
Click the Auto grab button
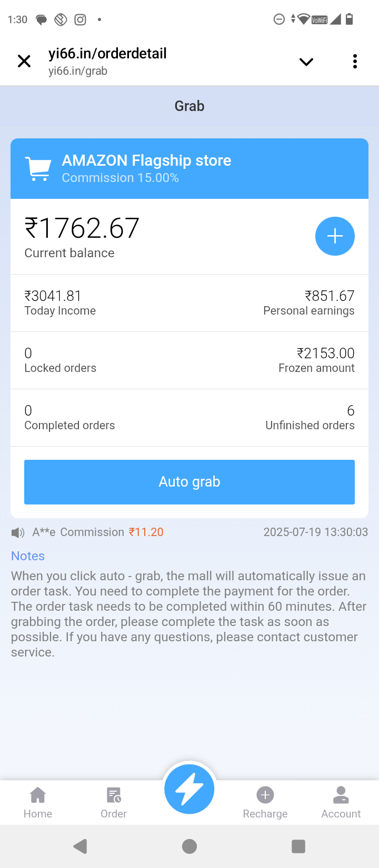tap(189, 482)
